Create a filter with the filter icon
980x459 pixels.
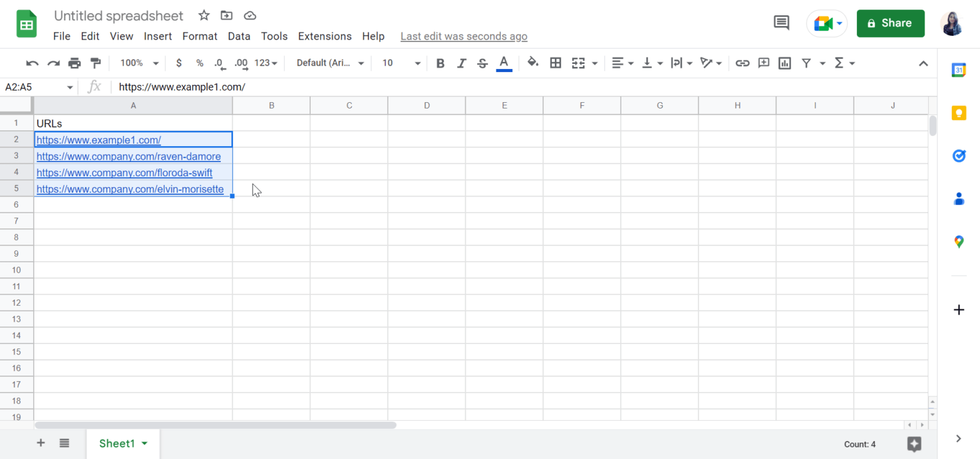[x=806, y=63]
